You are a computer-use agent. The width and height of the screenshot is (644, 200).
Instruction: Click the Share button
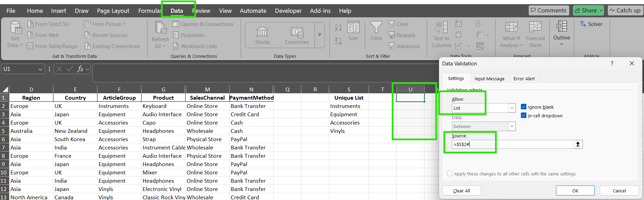[589, 10]
